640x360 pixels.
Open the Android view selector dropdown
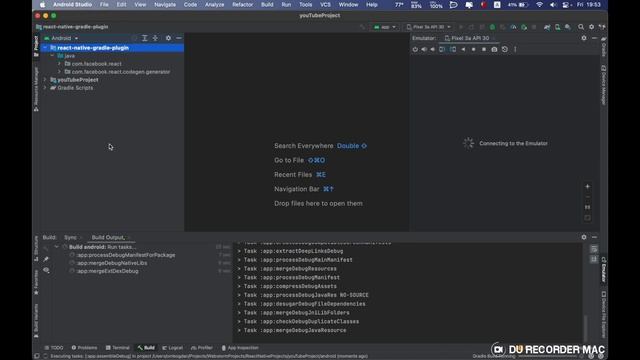[61, 38]
